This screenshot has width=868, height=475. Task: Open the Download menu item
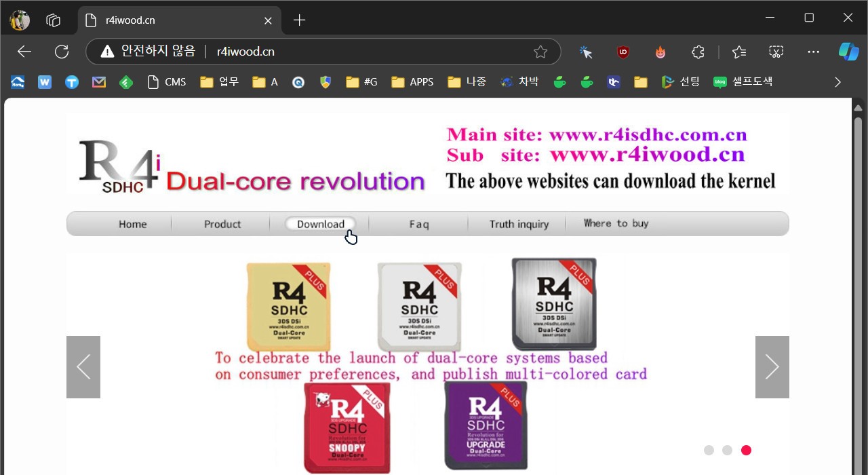pyautogui.click(x=320, y=224)
